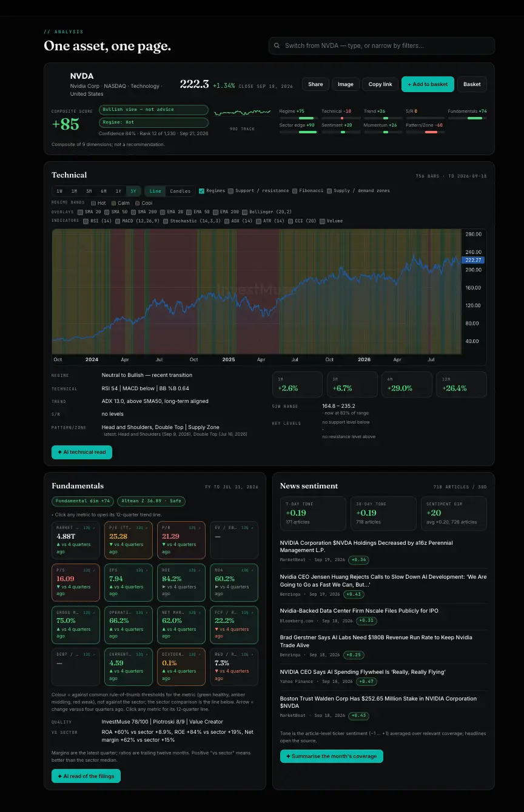The image size is (524, 812).
Task: Click Summarise the month's coverage
Action: click(332, 756)
